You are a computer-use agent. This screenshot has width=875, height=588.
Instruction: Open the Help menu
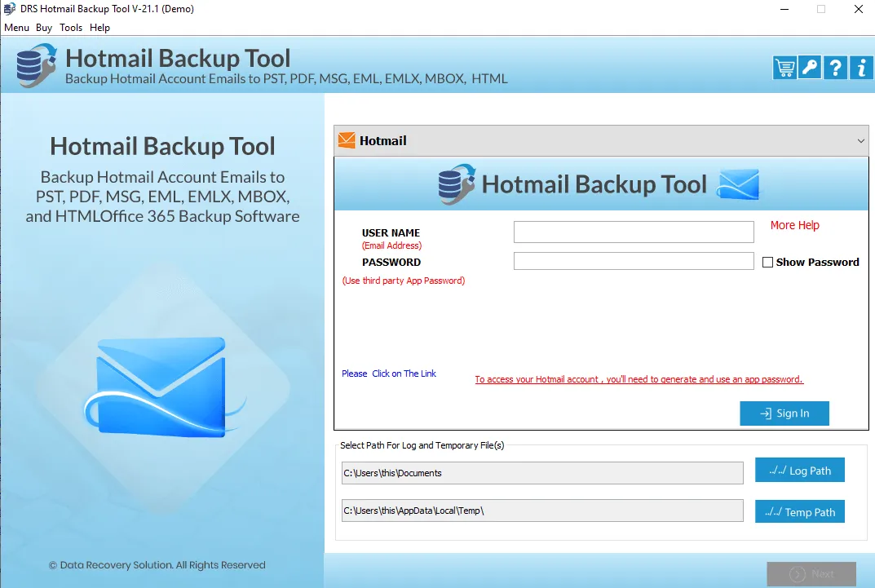[99, 28]
